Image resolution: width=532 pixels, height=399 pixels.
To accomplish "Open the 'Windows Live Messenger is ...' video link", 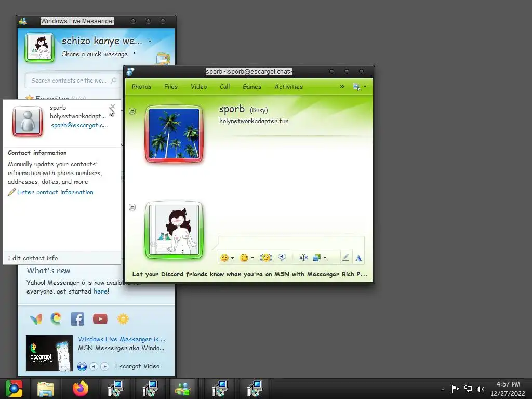I will click(122, 339).
